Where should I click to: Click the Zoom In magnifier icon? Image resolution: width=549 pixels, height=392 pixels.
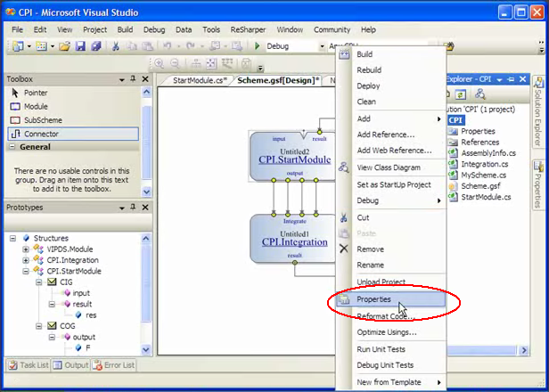coord(160,63)
